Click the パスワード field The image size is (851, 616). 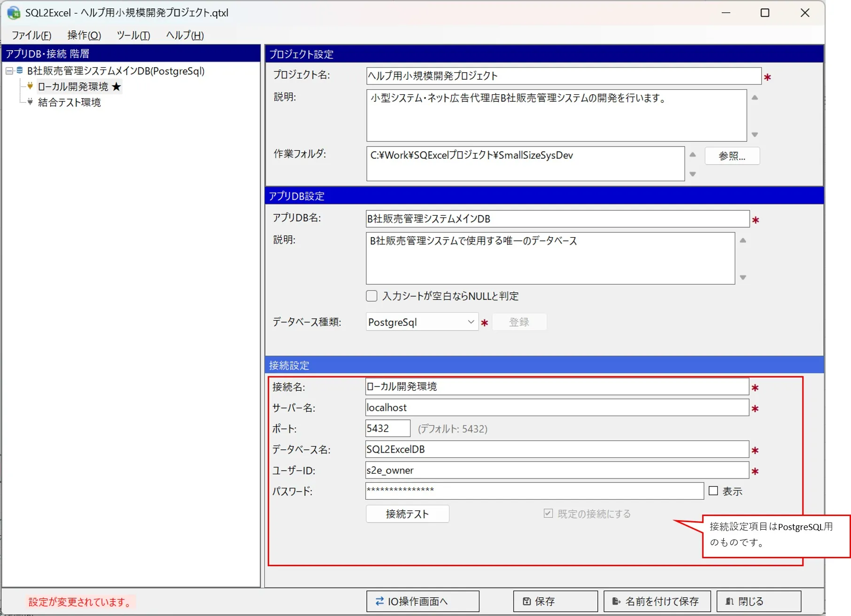click(534, 491)
